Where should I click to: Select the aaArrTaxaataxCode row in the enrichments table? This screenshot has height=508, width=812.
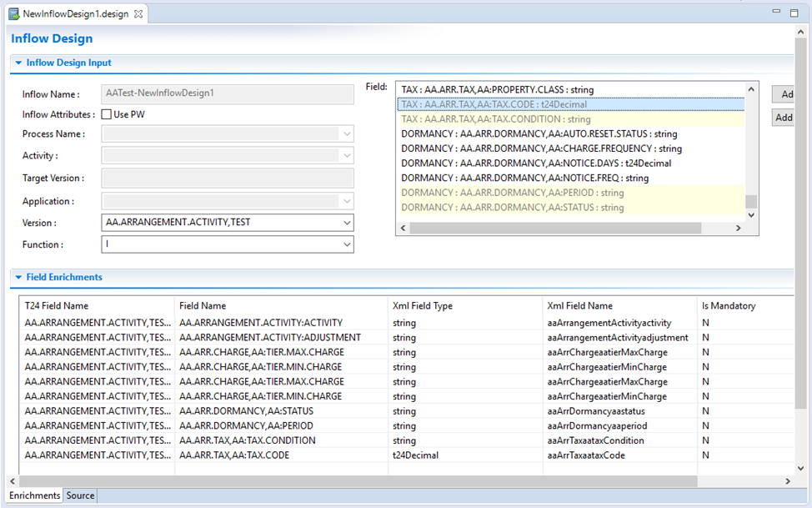click(x=586, y=455)
